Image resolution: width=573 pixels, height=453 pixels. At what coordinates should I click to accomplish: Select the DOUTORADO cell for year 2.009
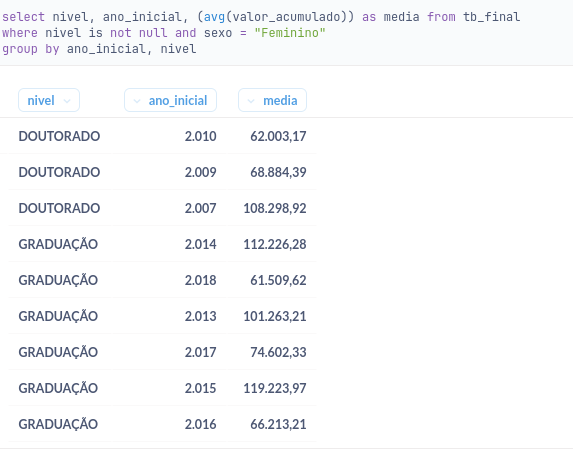tap(59, 172)
